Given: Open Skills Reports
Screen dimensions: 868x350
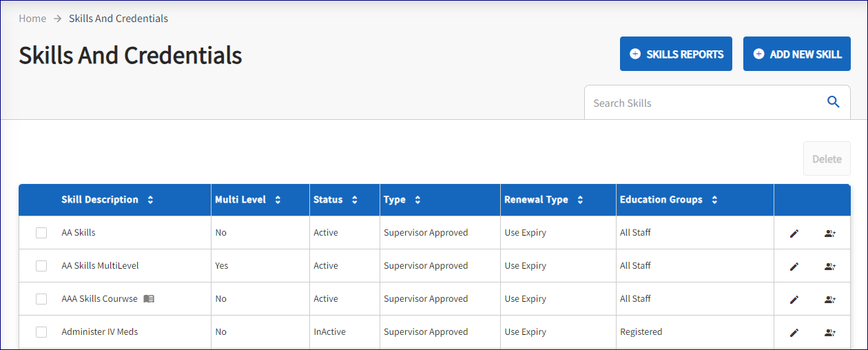Looking at the screenshot, I should point(675,54).
